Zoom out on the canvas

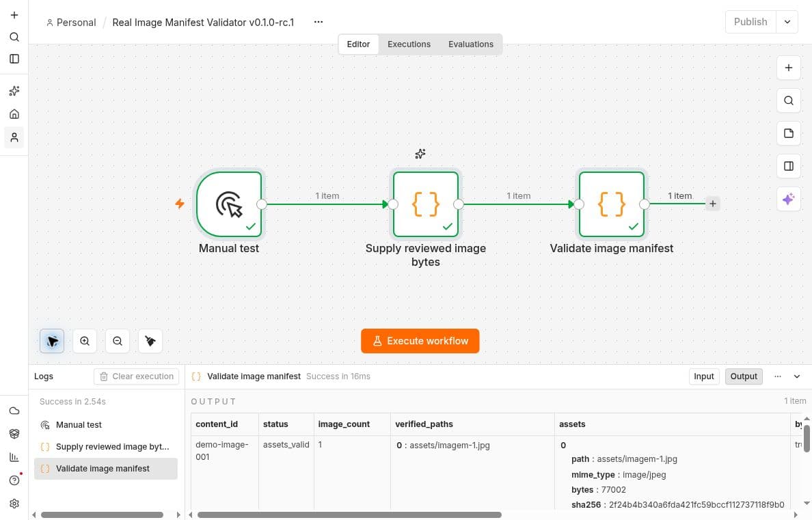[x=118, y=341]
